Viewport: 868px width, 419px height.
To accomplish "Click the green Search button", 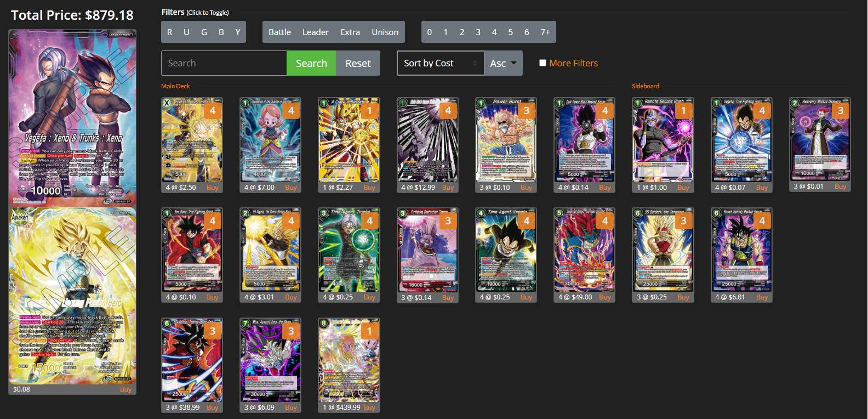I will point(311,63).
